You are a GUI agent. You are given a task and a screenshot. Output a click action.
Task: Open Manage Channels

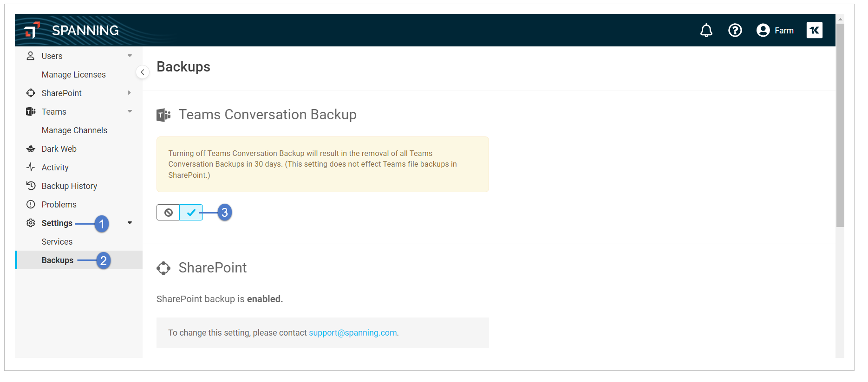[74, 130]
